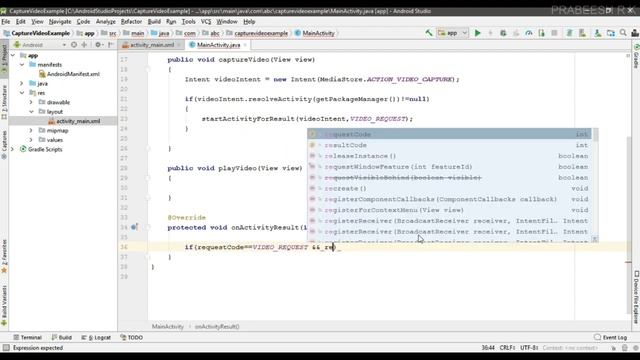Open the Project Structure icon
This screenshot has height=360, width=640.
tap(610, 33)
